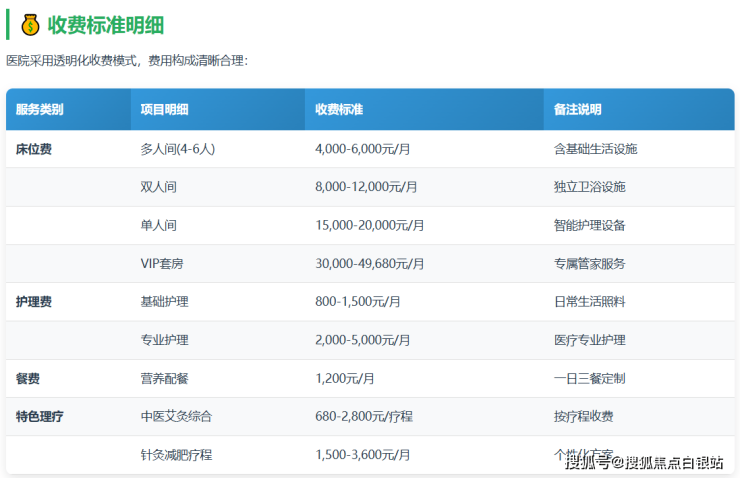Screen dimensions: 740x478
Task: Click the 护理费 category cell
Action: point(34,302)
